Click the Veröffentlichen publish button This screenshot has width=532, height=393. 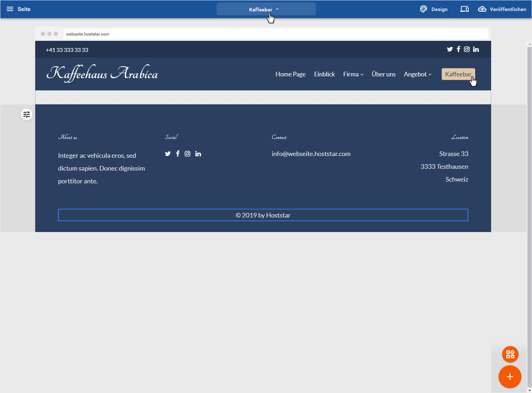[x=502, y=9]
